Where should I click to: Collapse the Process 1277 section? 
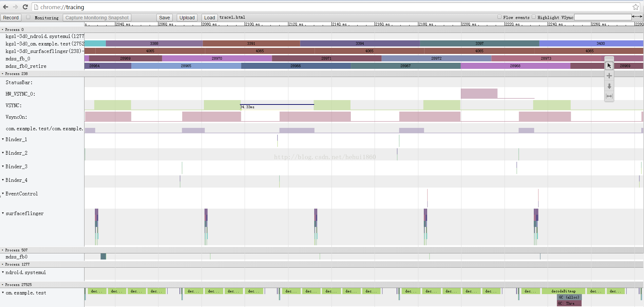(x=2, y=264)
